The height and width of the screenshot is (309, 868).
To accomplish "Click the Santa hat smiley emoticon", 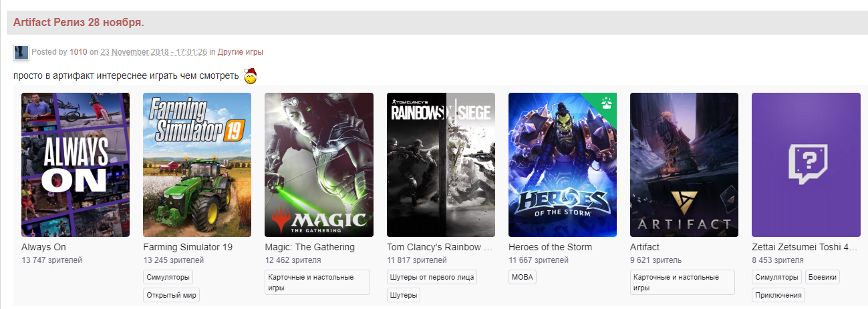I will tap(250, 76).
